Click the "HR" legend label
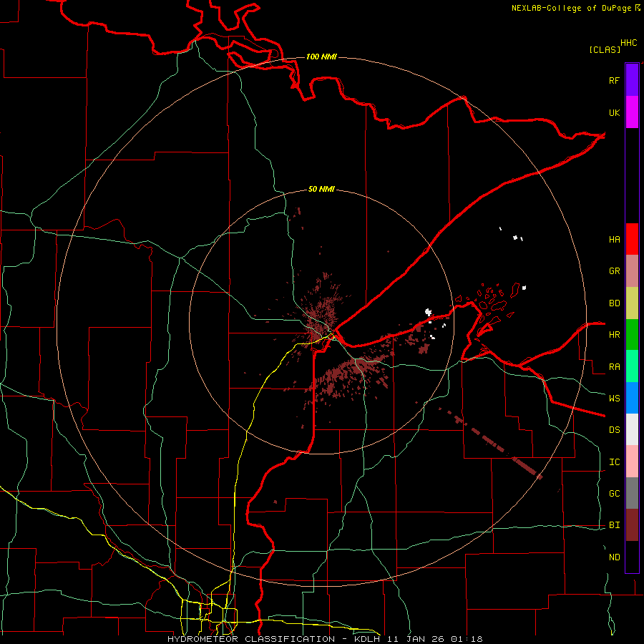The width and height of the screenshot is (644, 644). pyautogui.click(x=614, y=335)
